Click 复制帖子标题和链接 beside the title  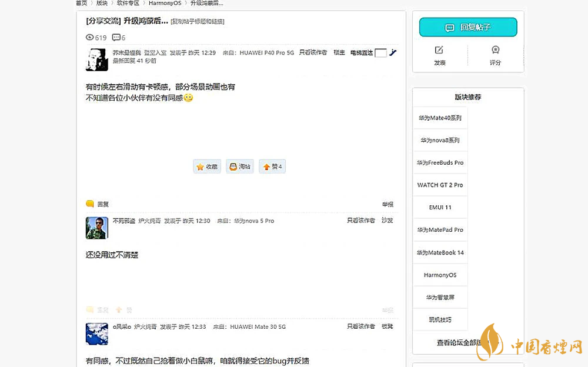[198, 22]
